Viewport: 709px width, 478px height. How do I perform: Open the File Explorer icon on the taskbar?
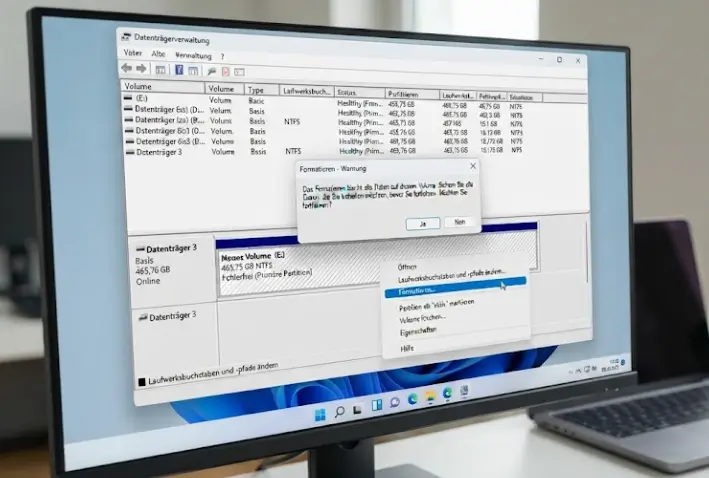pos(430,397)
